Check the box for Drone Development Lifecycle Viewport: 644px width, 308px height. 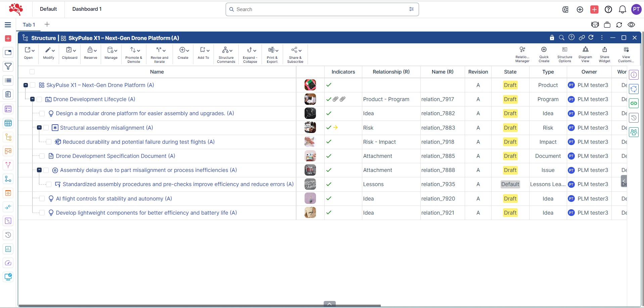click(x=39, y=99)
